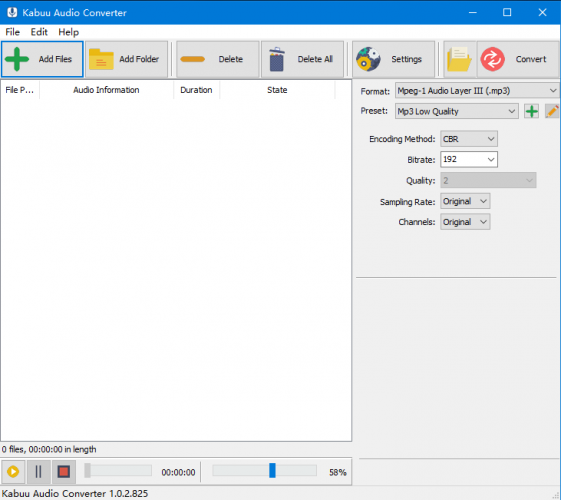Start conversion with Convert button

point(518,59)
